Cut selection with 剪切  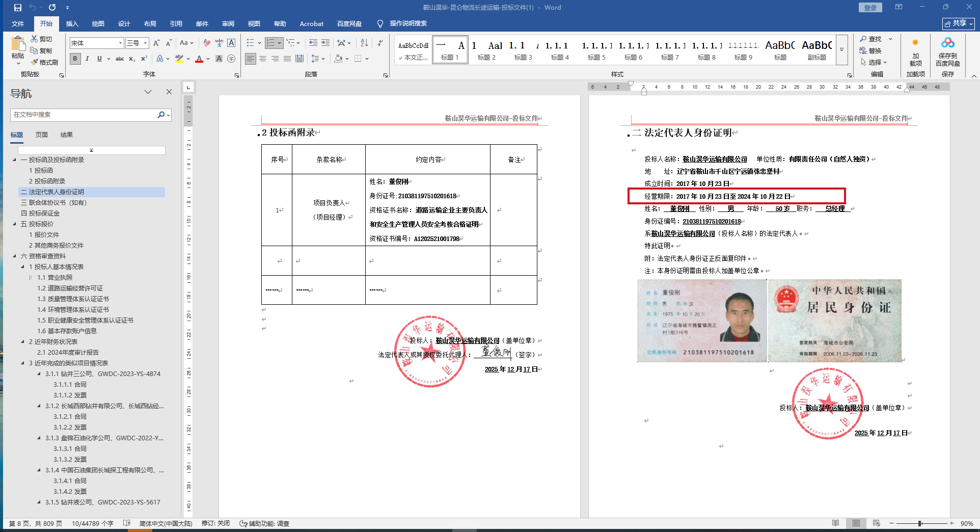[42, 39]
